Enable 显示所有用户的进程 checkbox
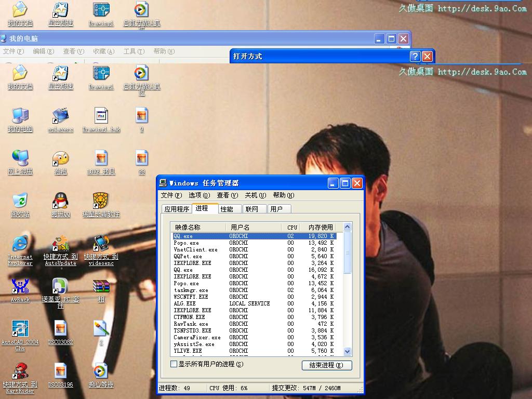 tap(174, 364)
